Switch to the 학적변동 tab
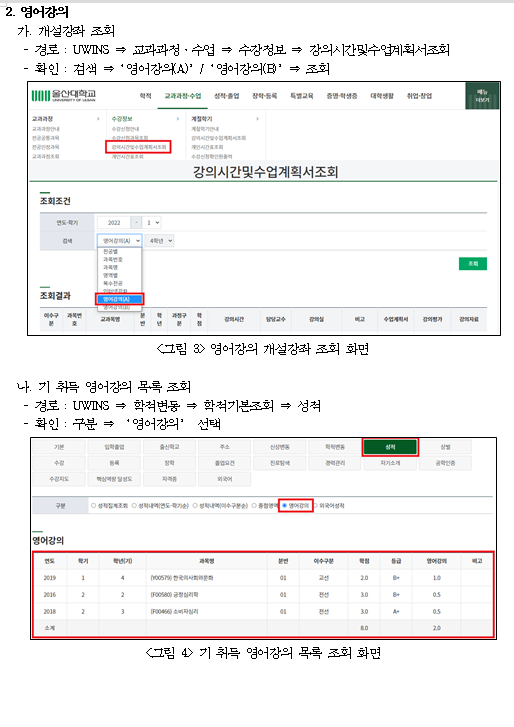This screenshot has width=514, height=727. [x=335, y=447]
